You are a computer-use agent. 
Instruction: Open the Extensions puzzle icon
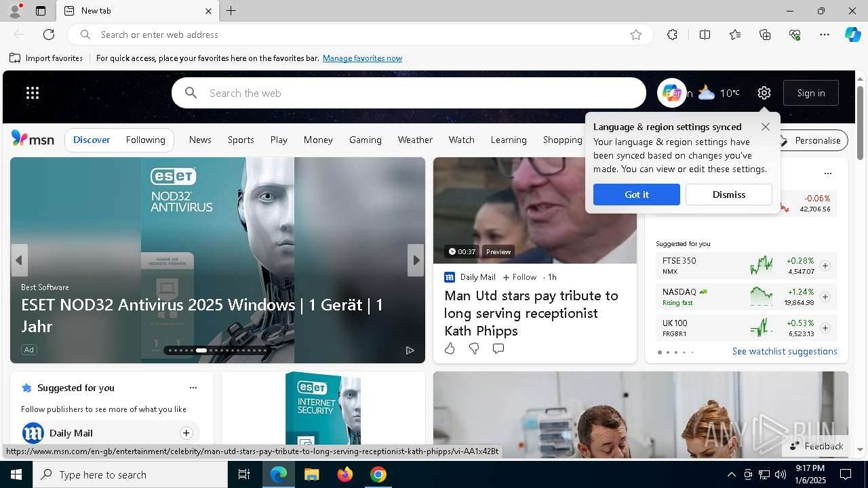672,35
